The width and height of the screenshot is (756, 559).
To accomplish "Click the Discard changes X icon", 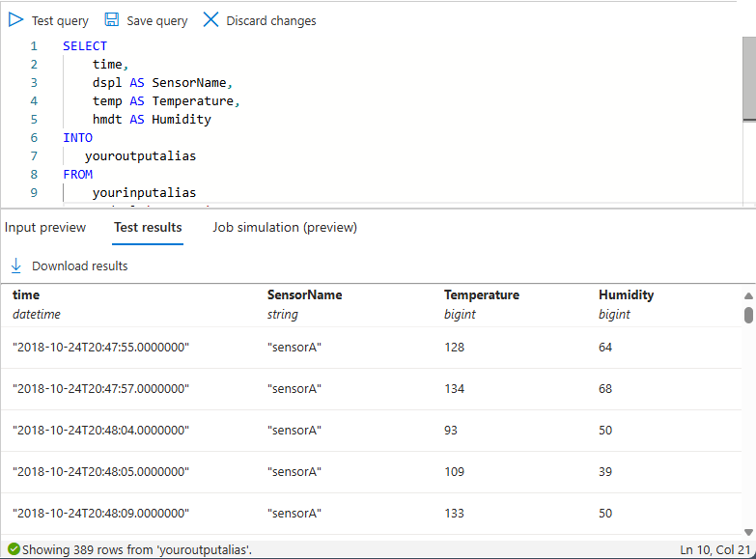I will tap(210, 19).
